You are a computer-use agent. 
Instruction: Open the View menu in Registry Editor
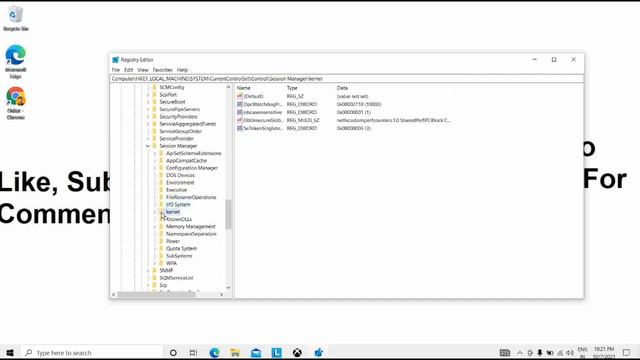[142, 70]
